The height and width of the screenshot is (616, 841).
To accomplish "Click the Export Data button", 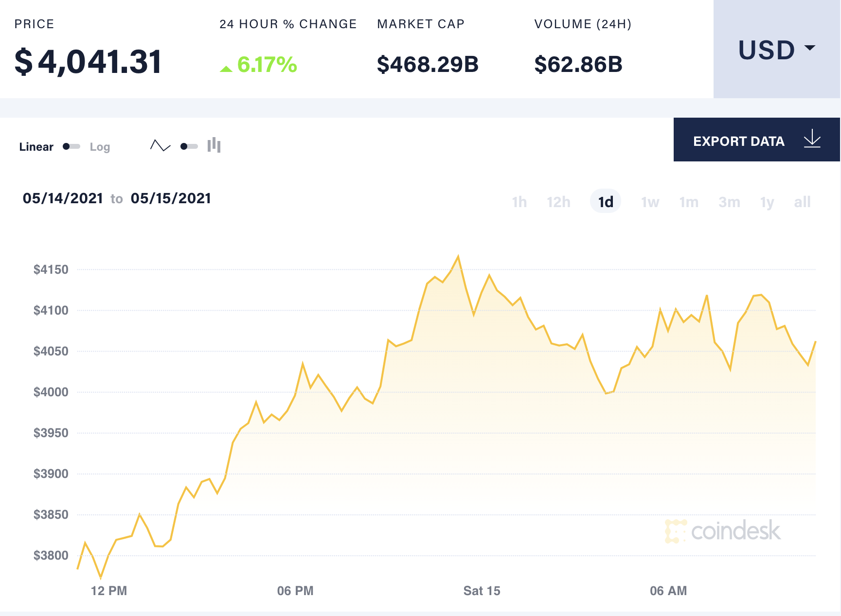I will pyautogui.click(x=739, y=141).
